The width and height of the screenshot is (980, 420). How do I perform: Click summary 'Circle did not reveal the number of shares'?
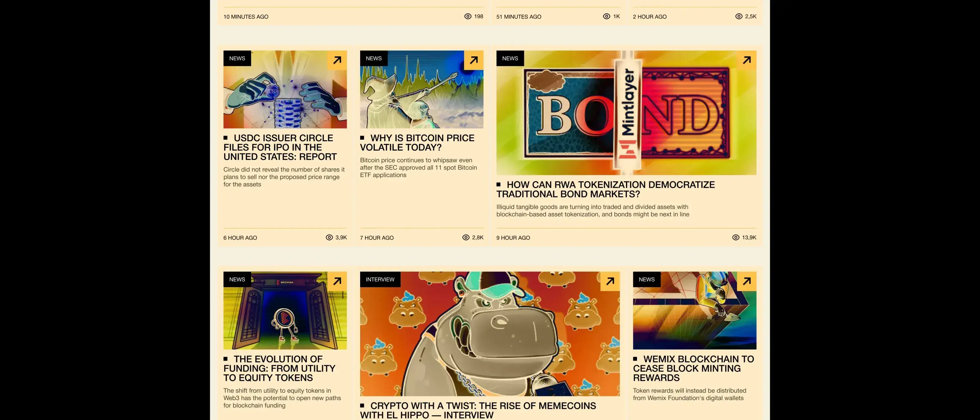pos(284,177)
